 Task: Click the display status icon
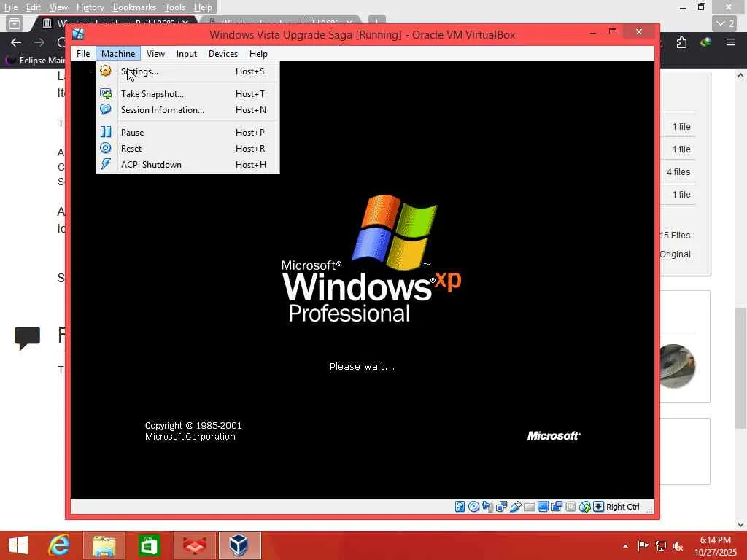543,507
